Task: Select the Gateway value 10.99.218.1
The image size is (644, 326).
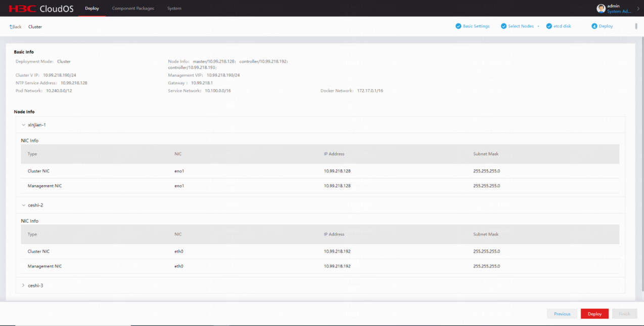Action: coord(202,83)
